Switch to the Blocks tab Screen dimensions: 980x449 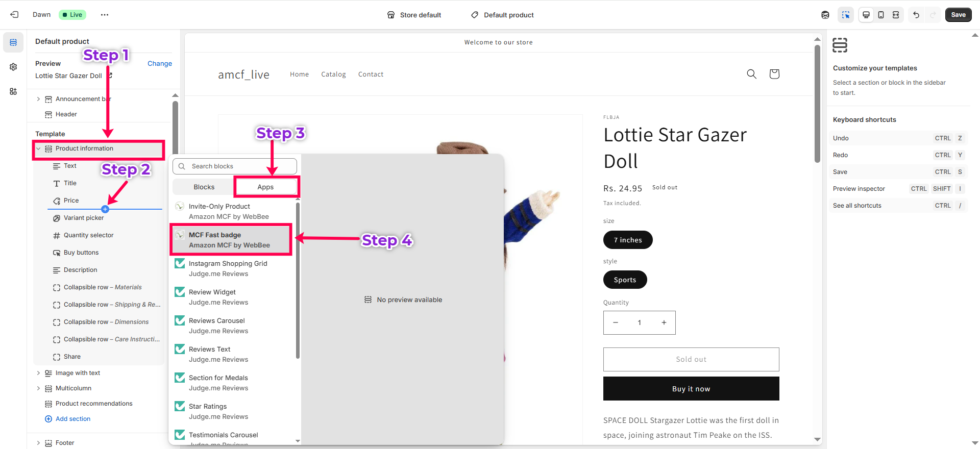(x=204, y=187)
